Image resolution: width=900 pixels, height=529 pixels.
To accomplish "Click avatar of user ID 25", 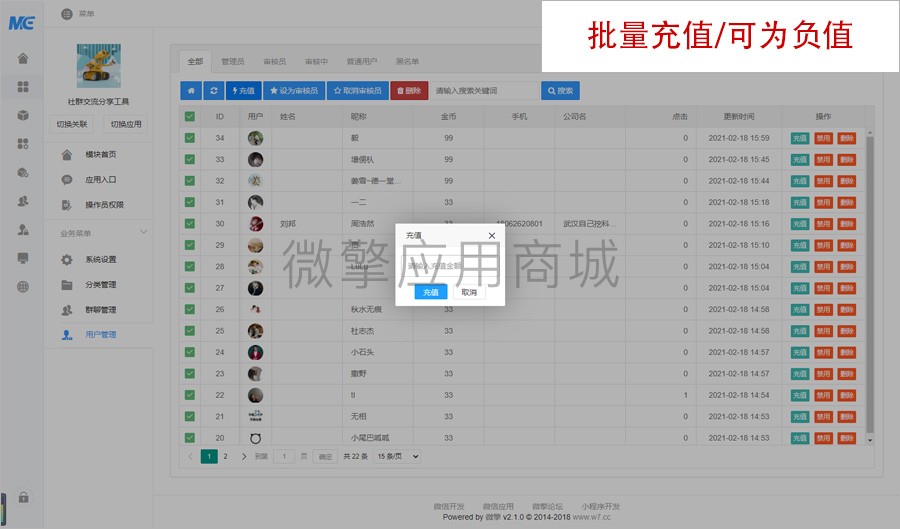I will click(x=255, y=330).
